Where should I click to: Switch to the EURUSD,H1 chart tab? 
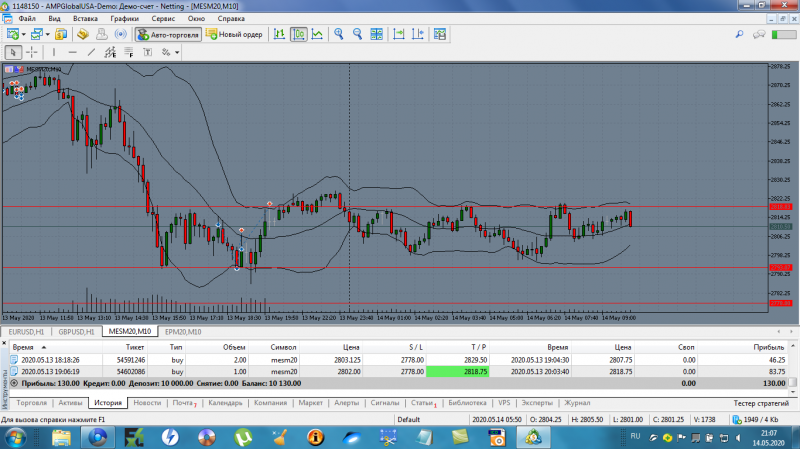24,331
